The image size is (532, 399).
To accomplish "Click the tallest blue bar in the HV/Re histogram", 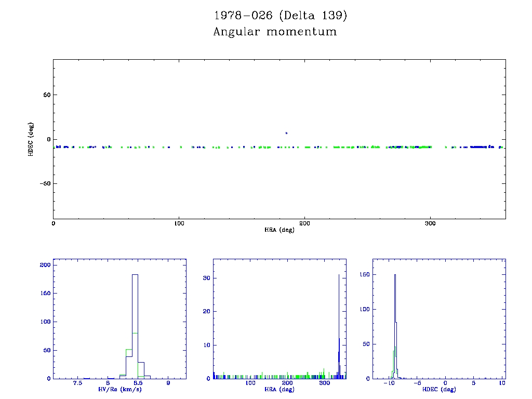I will (135, 326).
